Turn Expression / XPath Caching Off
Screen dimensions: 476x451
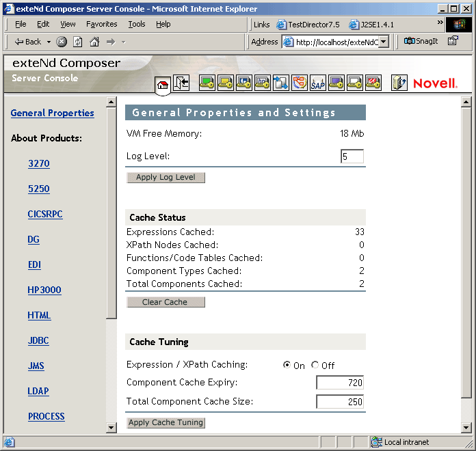coord(315,365)
